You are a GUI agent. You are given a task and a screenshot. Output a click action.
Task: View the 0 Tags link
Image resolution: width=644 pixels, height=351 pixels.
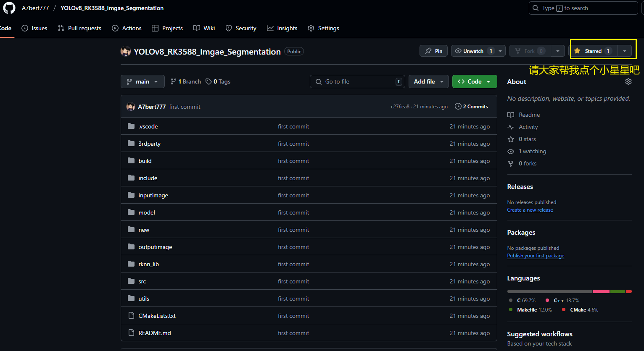pos(218,81)
